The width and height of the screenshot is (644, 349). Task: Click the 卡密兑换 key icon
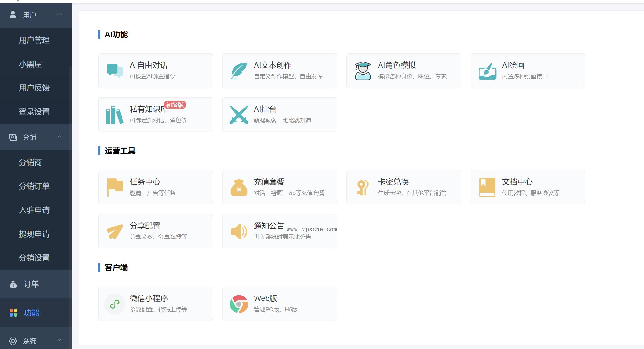click(x=363, y=187)
